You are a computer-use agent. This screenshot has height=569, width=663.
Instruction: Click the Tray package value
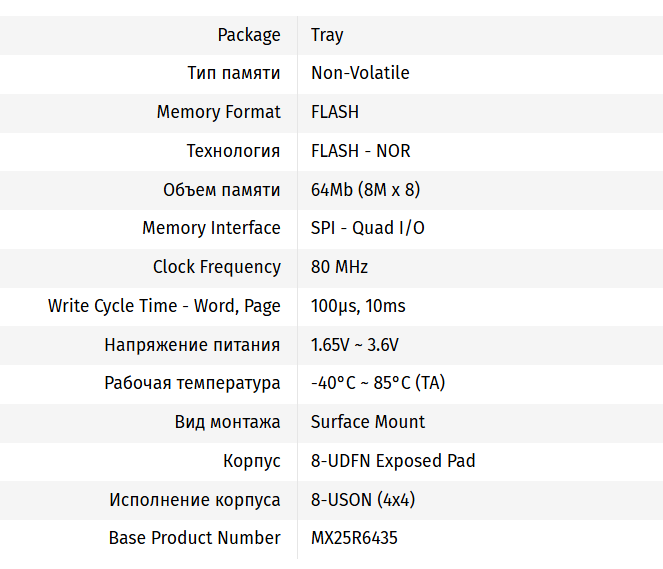point(327,35)
